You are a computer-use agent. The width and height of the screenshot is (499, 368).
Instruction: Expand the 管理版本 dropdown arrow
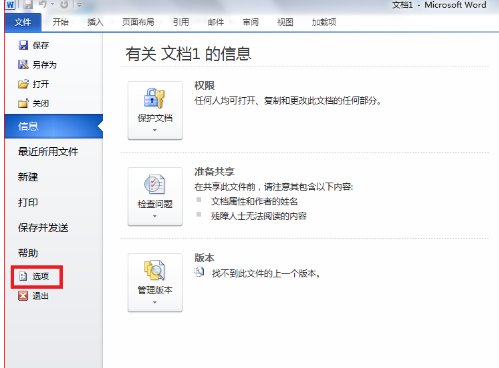155,302
